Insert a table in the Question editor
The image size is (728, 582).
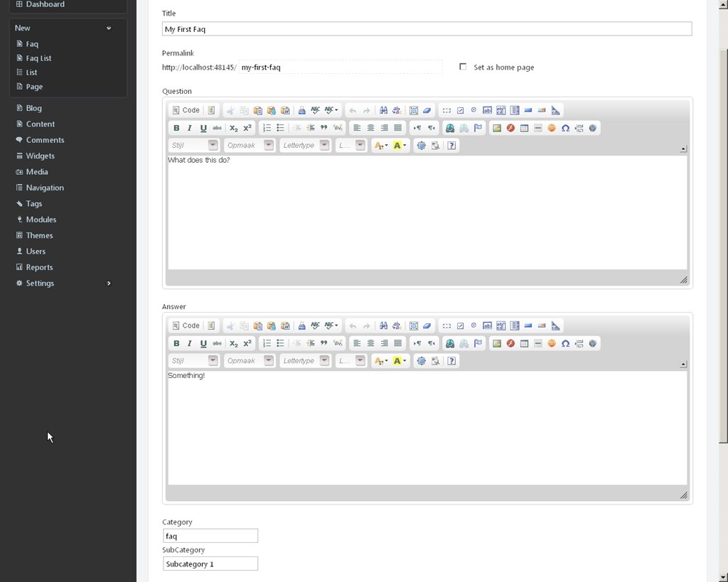[524, 128]
